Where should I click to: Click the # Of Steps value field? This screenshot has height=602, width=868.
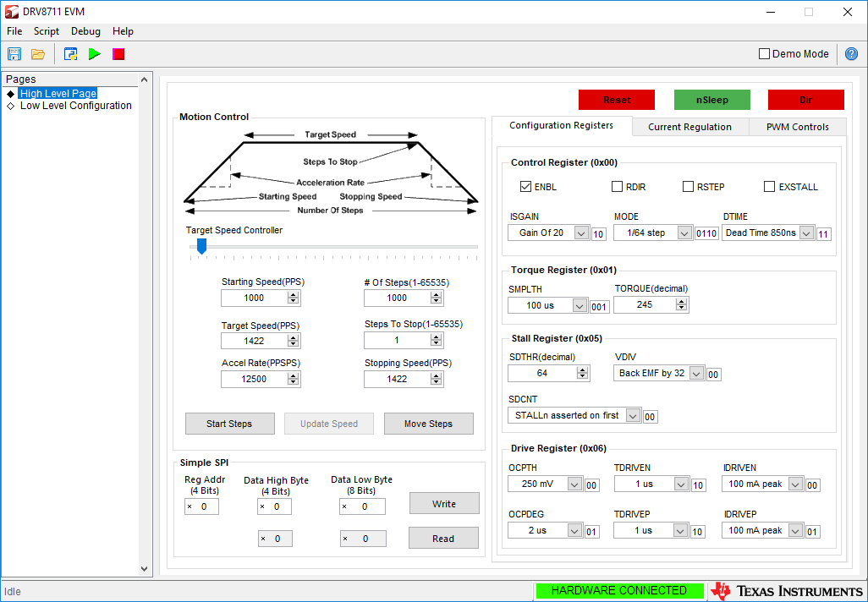coord(398,298)
